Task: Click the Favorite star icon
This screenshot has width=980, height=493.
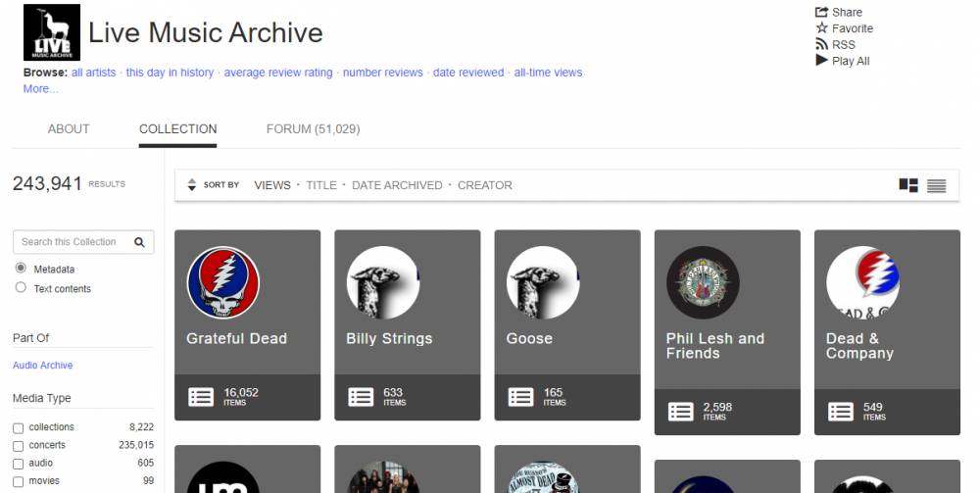Action: click(821, 28)
